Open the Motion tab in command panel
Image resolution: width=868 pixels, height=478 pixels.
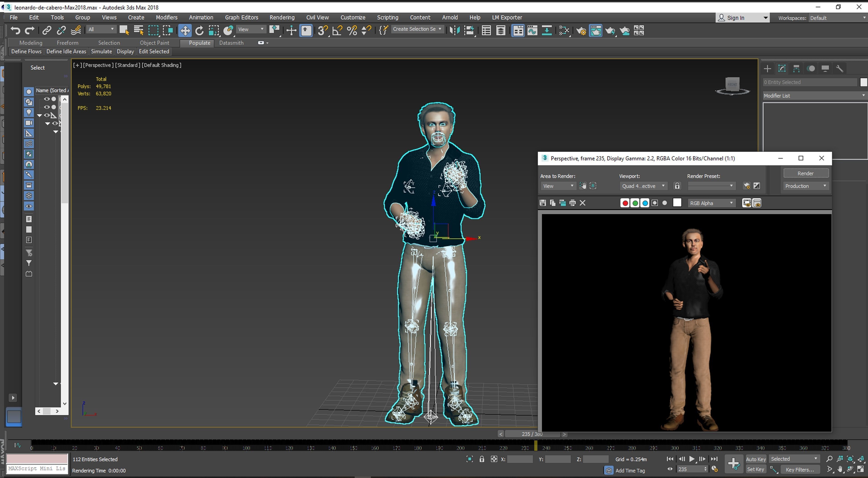point(811,69)
